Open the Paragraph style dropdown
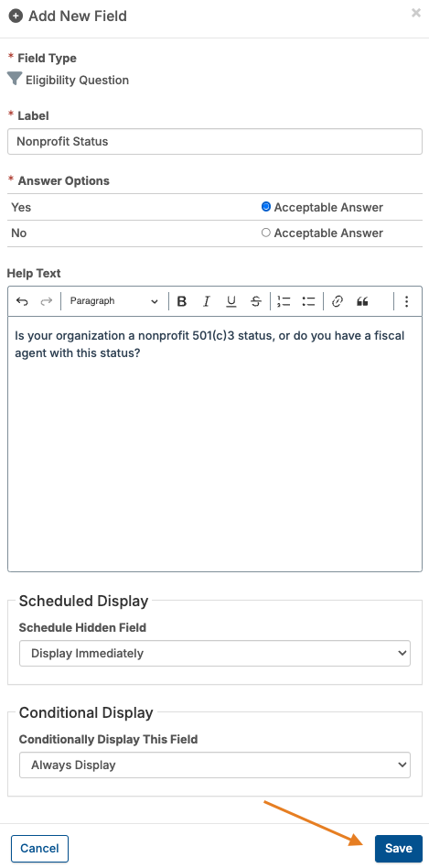 point(113,301)
